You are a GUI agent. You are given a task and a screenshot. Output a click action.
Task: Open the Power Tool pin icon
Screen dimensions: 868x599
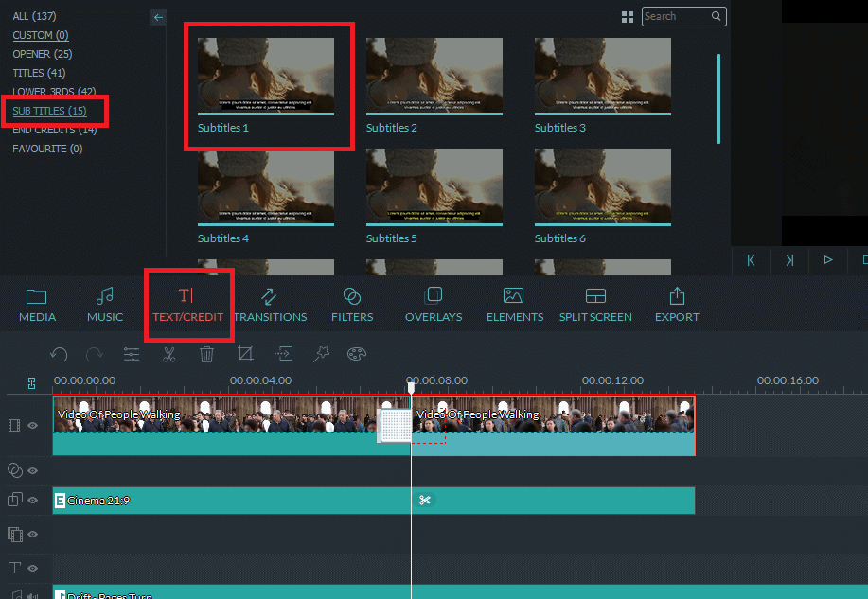pyautogui.click(x=321, y=354)
